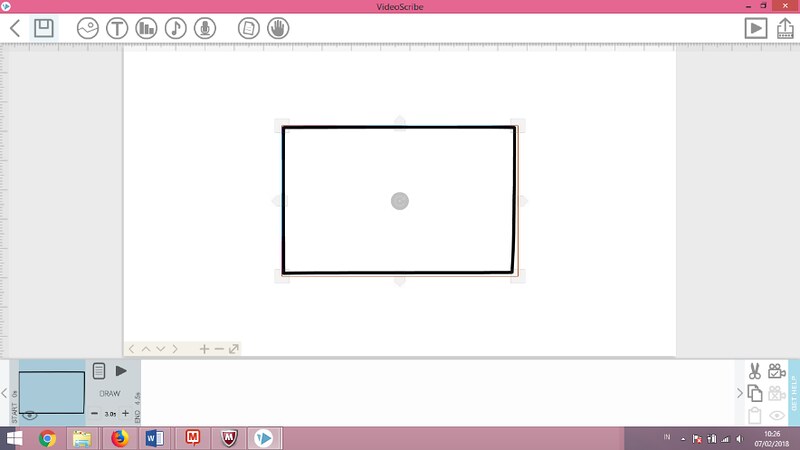Insert a chart element
This screenshot has height=450, width=800.
(x=146, y=28)
